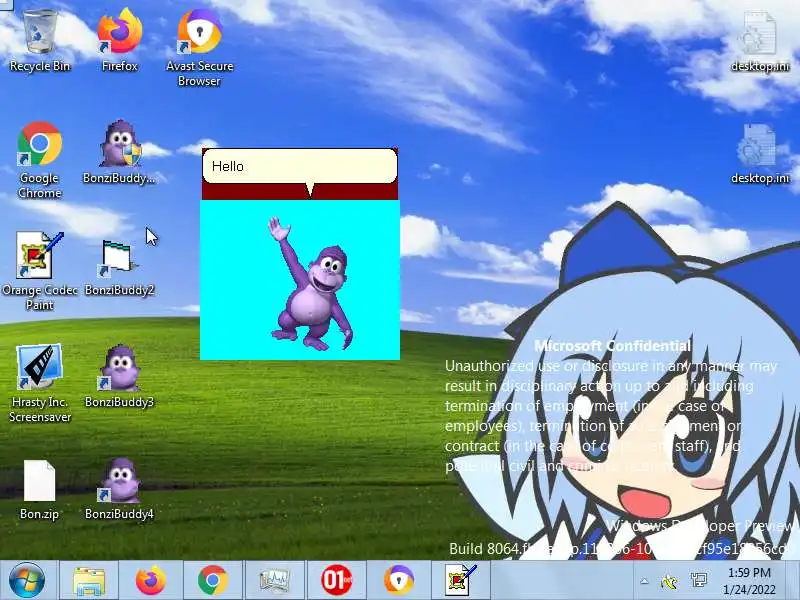
Task: Open the Avast Secure Browser desktop shortcut
Action: point(199,47)
